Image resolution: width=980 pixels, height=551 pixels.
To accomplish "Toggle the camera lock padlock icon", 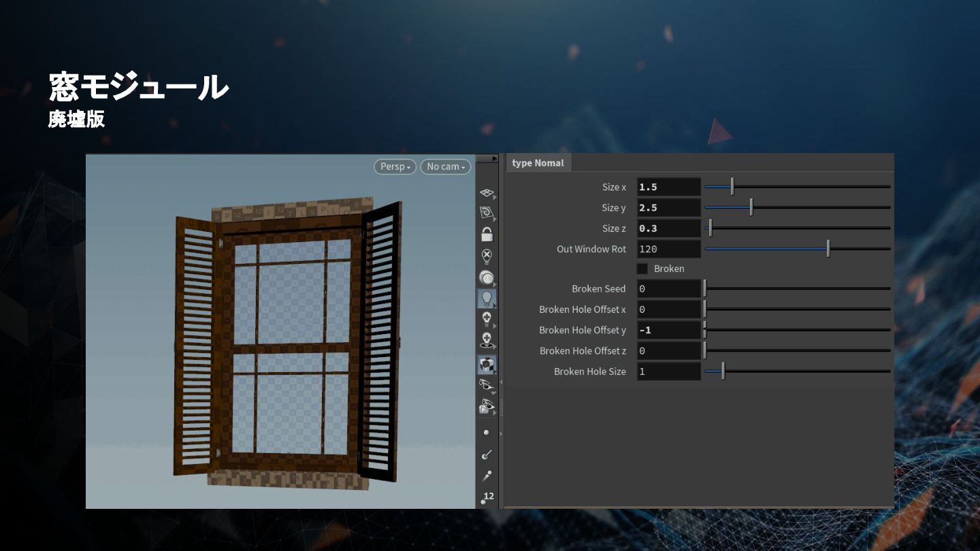I will 486,235.
